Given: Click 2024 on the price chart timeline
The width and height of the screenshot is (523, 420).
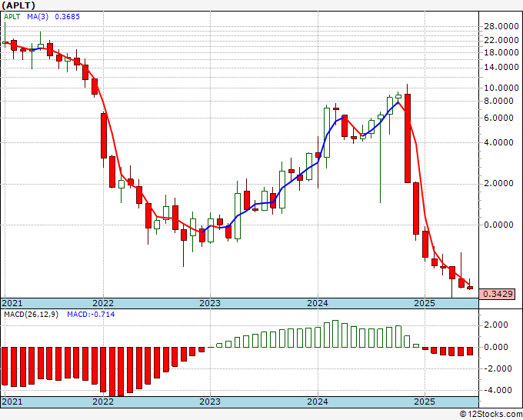Looking at the screenshot, I should (318, 303).
